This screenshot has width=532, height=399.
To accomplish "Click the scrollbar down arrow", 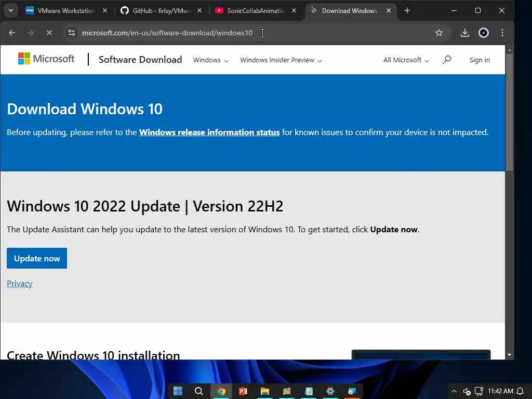I will tap(509, 355).
